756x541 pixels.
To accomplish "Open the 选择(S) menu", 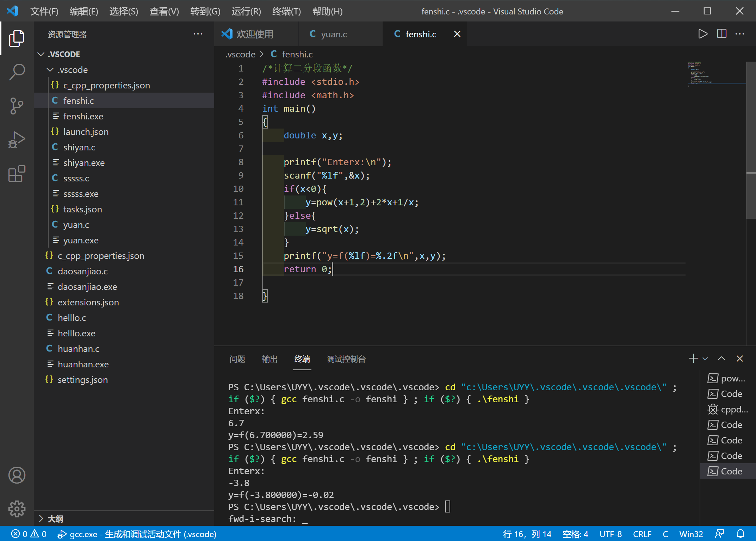I will coord(124,11).
